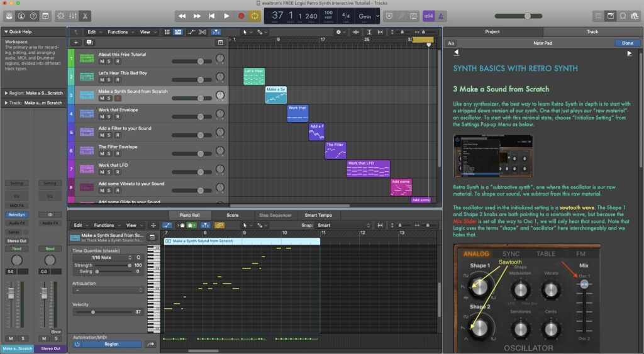Toggle the grid view button in Tracks toolbar
The height and width of the screenshot is (354, 644).
[x=167, y=32]
